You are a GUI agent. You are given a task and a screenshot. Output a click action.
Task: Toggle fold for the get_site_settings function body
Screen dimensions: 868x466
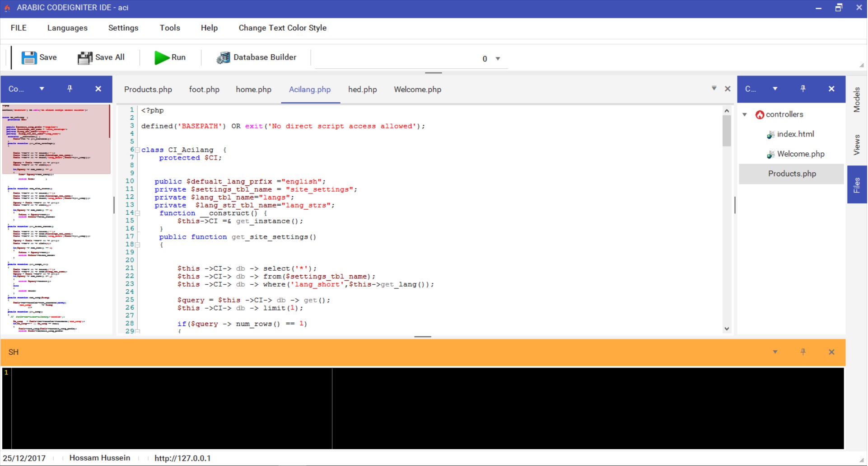(x=137, y=245)
